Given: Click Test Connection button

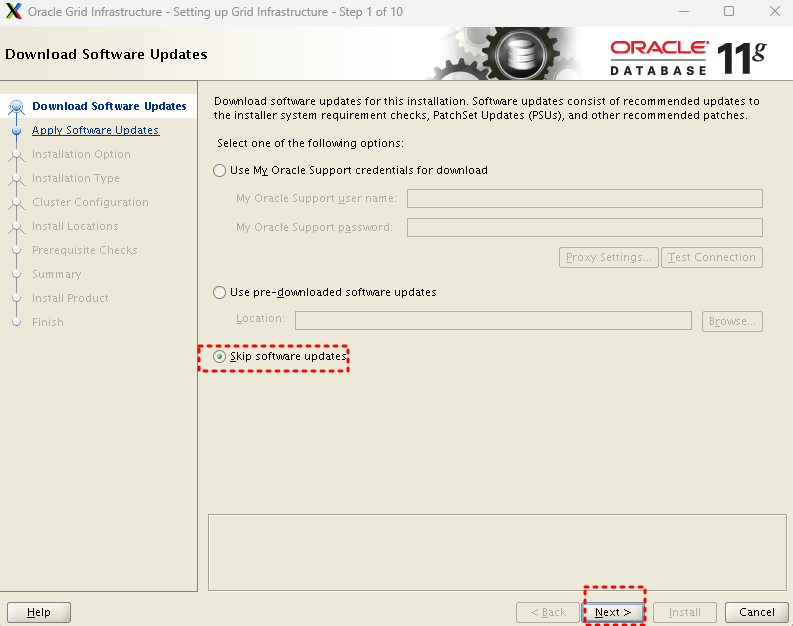Looking at the screenshot, I should 712,257.
